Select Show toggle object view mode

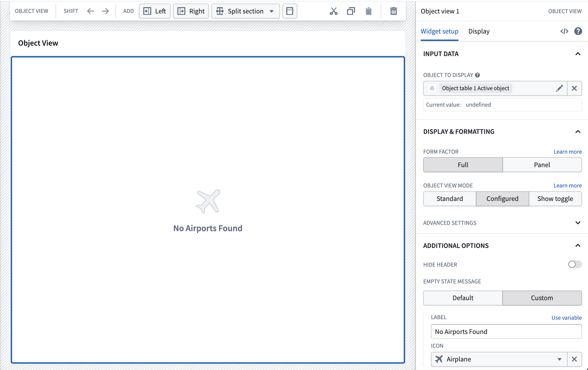point(555,198)
